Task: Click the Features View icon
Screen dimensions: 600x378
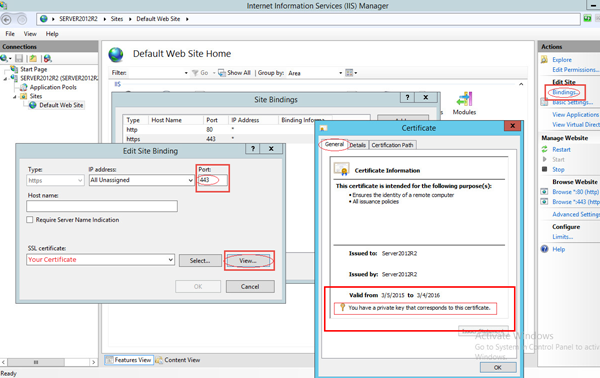Action: (x=109, y=360)
